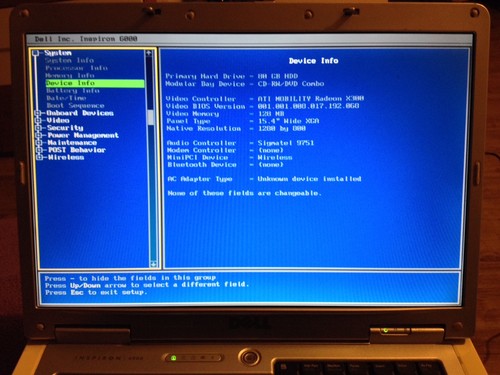The image size is (500, 375).
Task: Click the Power Management label
Action: pyautogui.click(x=83, y=135)
